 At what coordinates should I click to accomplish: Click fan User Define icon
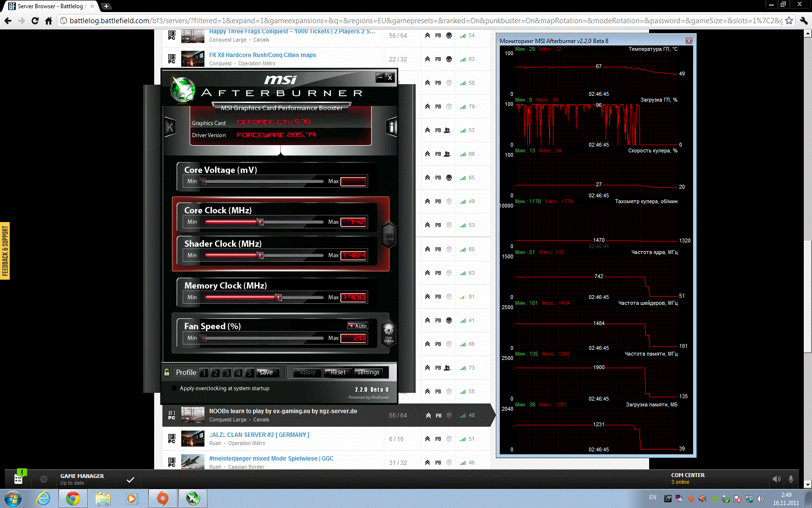pos(389,334)
